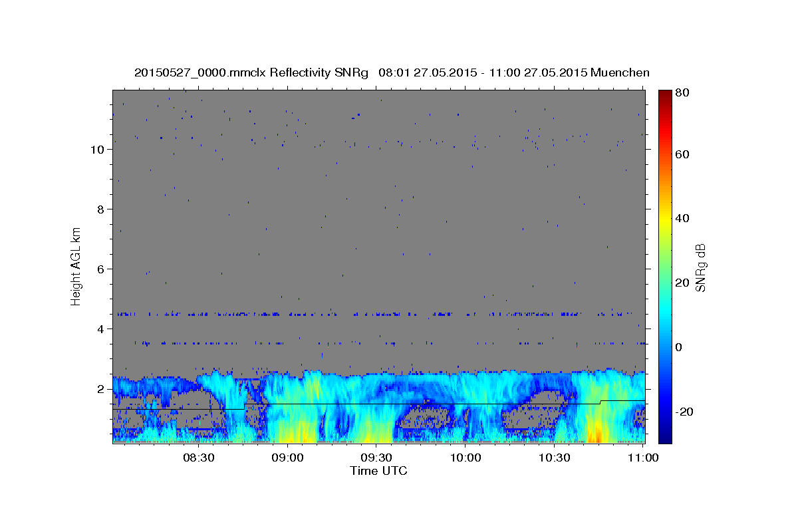Pick the yellow region of the colorbar

tap(665, 219)
